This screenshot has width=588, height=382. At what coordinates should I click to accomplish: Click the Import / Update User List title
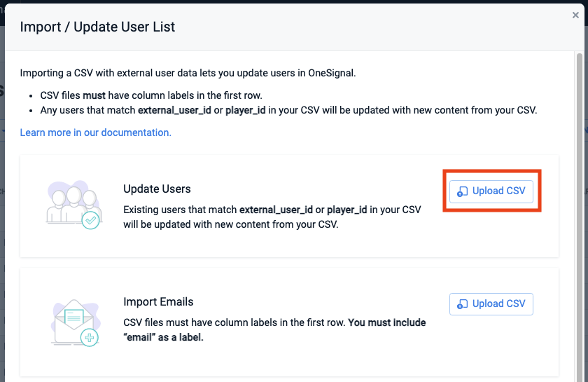pyautogui.click(x=97, y=27)
